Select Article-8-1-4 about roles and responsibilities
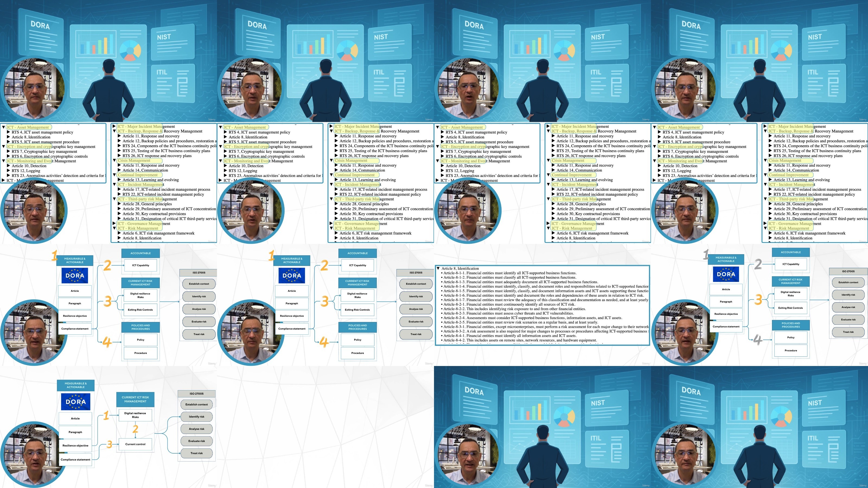The height and width of the screenshot is (488, 868). (544, 286)
